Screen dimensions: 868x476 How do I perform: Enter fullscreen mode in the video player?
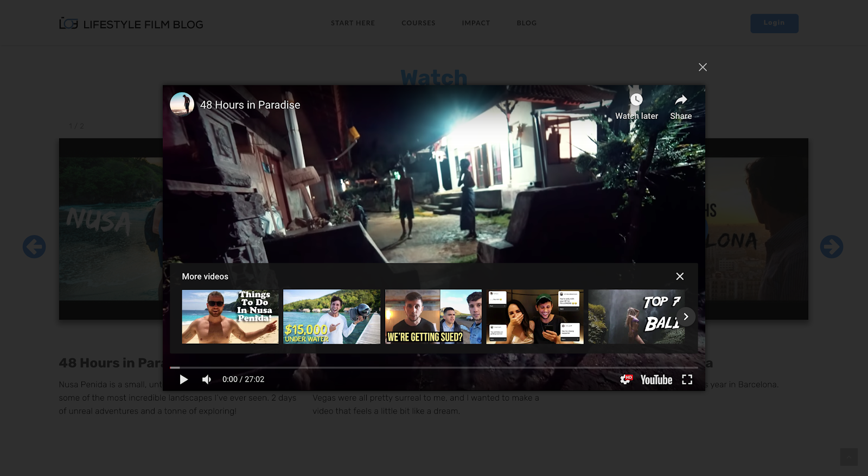coord(687,379)
